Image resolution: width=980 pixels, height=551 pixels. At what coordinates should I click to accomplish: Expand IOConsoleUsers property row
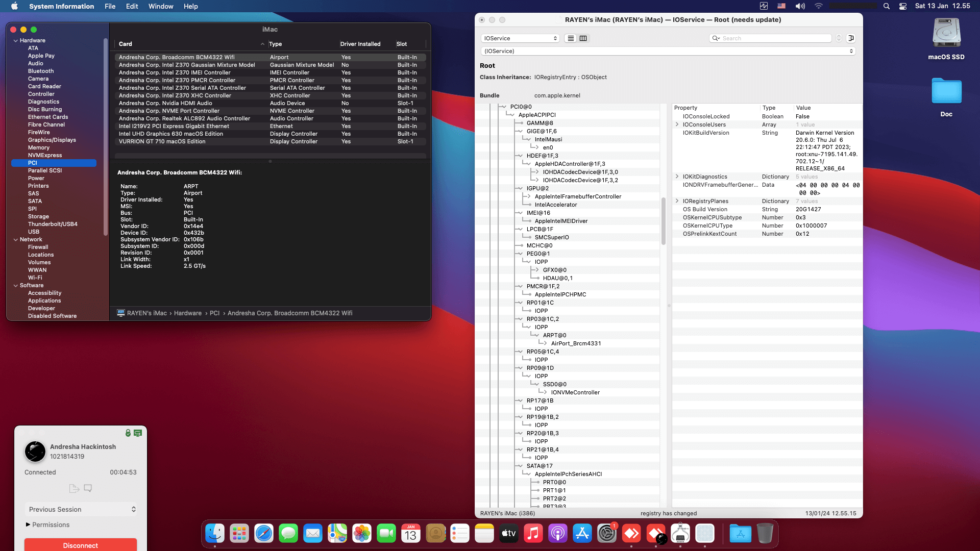click(x=677, y=124)
